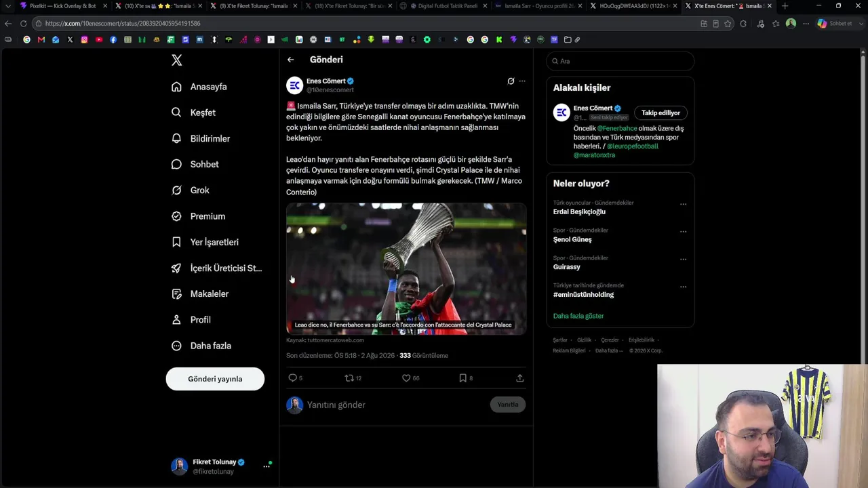
Task: Open Bildirimler in the sidebar
Action: click(201, 138)
